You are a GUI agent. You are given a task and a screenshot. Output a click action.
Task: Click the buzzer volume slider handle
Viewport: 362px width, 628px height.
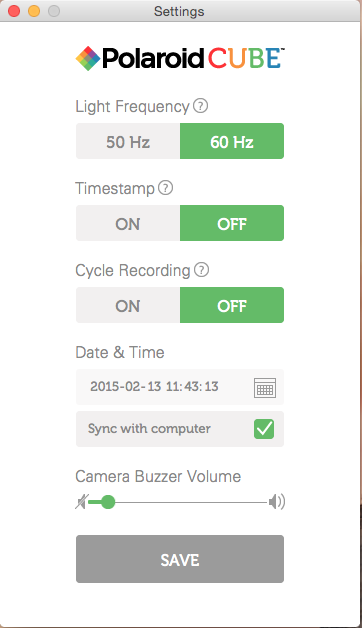point(108,502)
